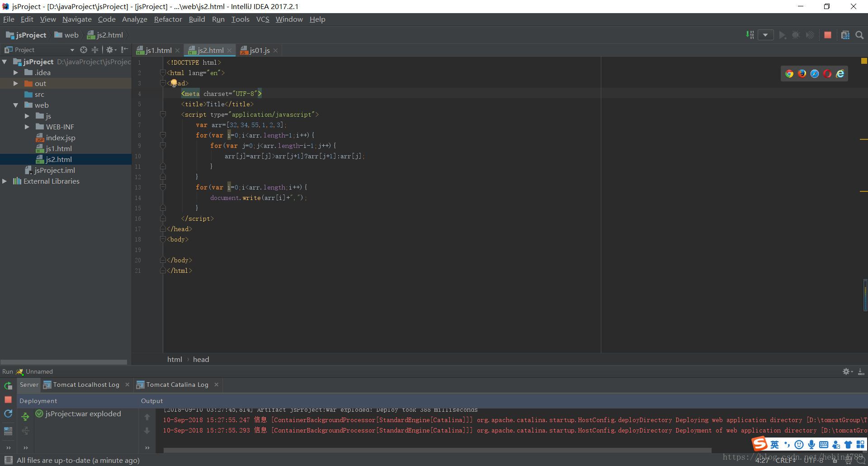Viewport: 868px width, 466px height.
Task: Open the Refactor menu
Action: tap(168, 19)
